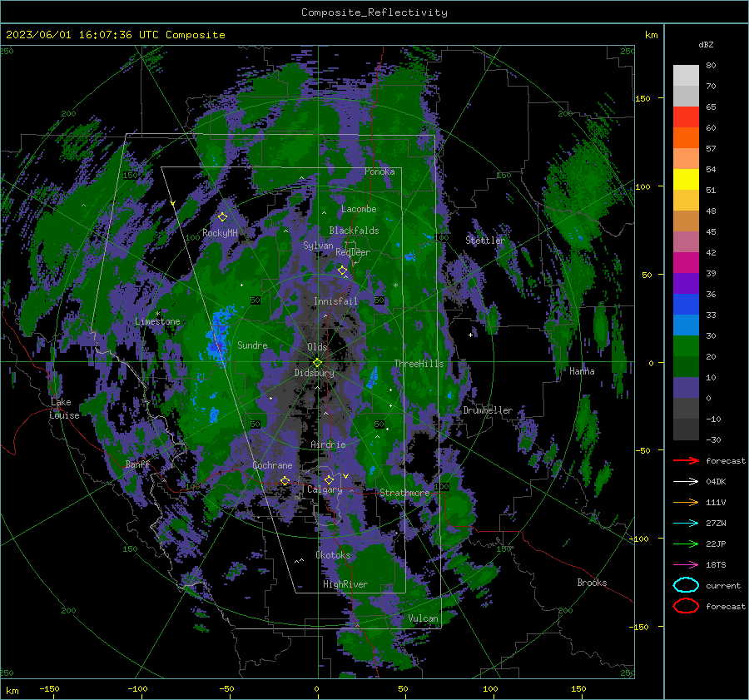Click the 10 dBZ purple color swatch
This screenshot has height=700, width=749.
coord(686,388)
